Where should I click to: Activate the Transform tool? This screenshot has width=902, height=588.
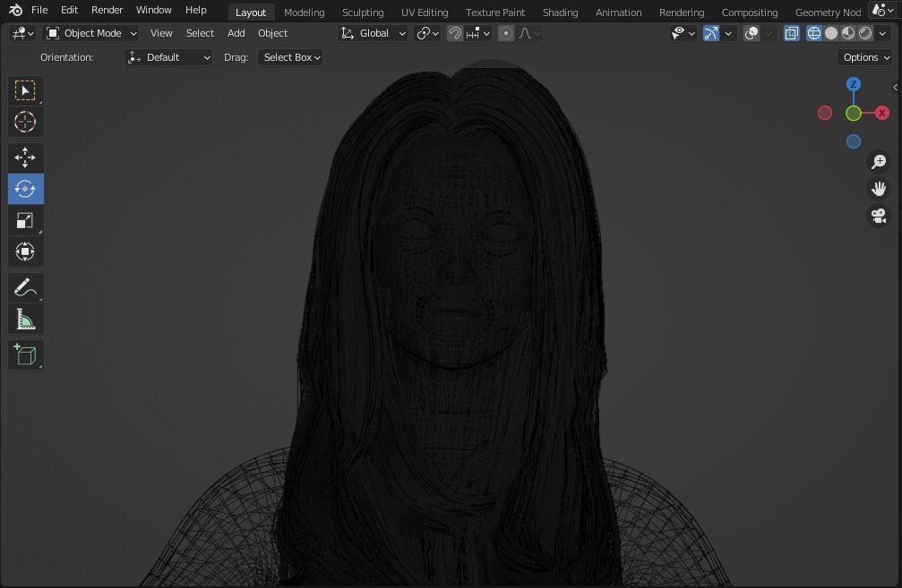(25, 251)
